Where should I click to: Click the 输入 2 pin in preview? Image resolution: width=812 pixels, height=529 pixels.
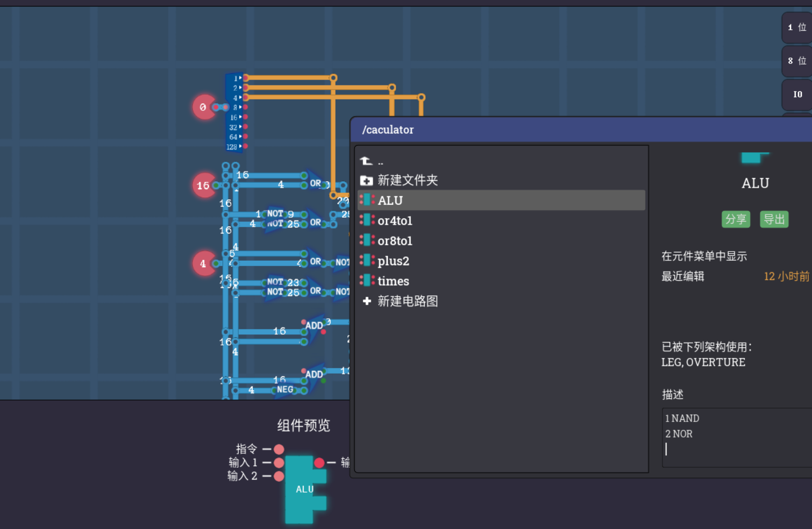279,476
